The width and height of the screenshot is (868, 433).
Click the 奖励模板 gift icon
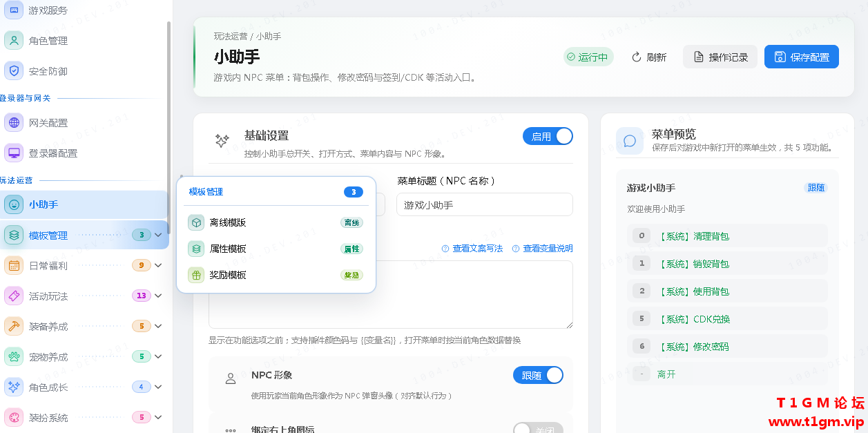196,275
